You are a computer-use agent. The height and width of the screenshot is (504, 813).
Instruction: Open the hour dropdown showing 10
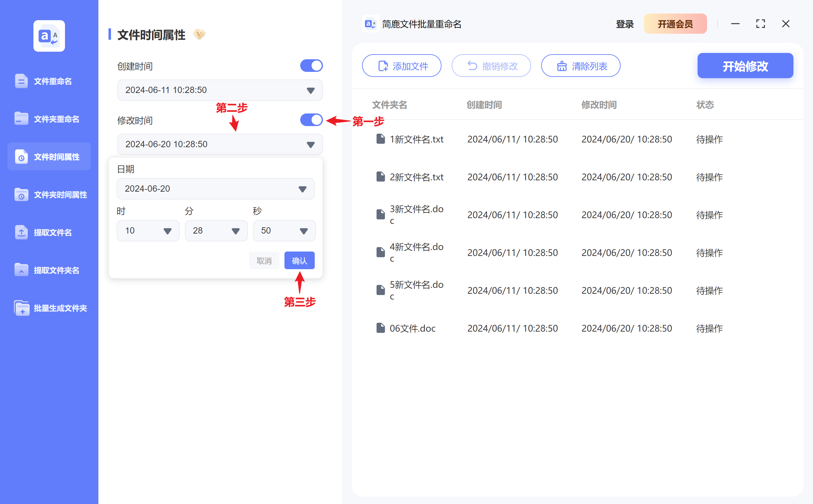pos(148,230)
